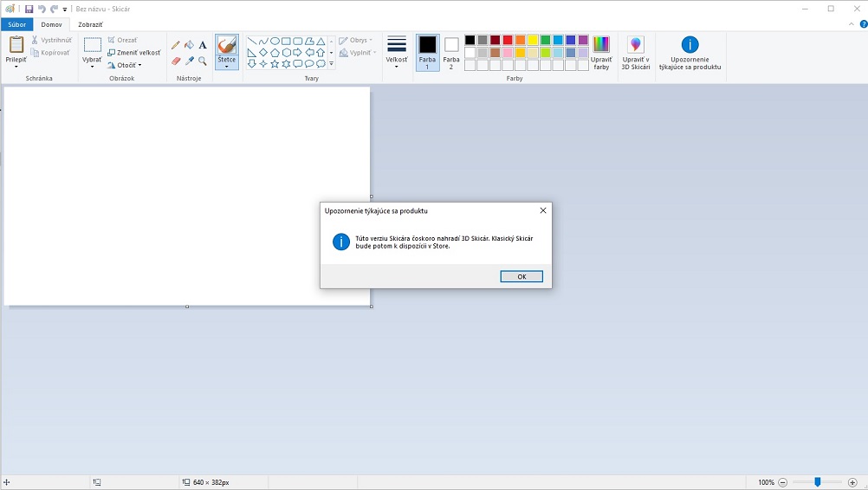
Task: Click the 100% zoom level text
Action: coord(766,482)
